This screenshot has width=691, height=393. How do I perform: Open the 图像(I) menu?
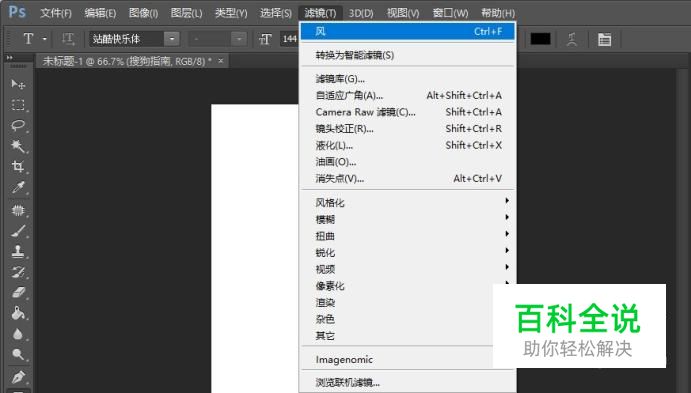[x=143, y=13]
